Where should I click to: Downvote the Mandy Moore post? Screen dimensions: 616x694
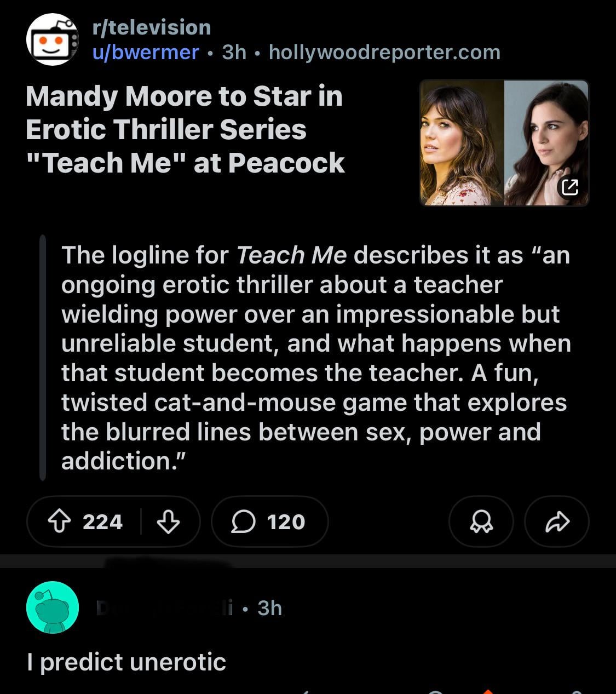168,522
